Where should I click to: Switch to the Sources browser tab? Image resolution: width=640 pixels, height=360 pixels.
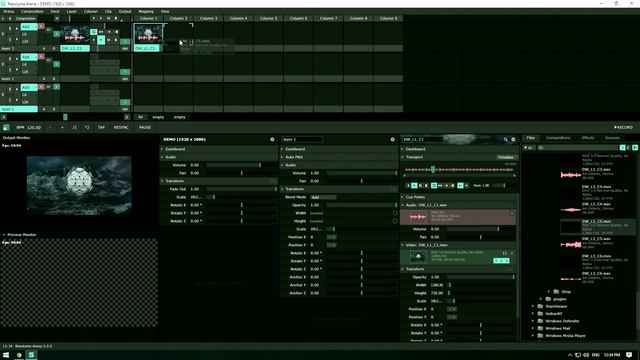coord(612,138)
